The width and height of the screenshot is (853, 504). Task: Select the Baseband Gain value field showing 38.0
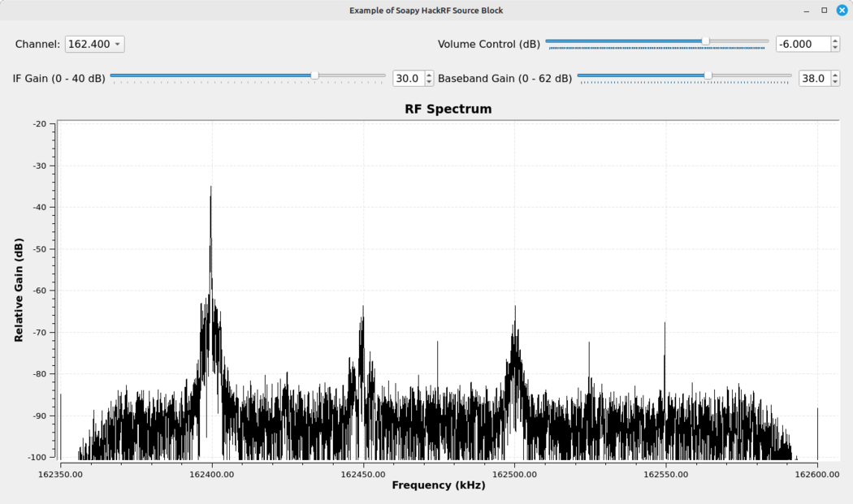[x=816, y=78]
